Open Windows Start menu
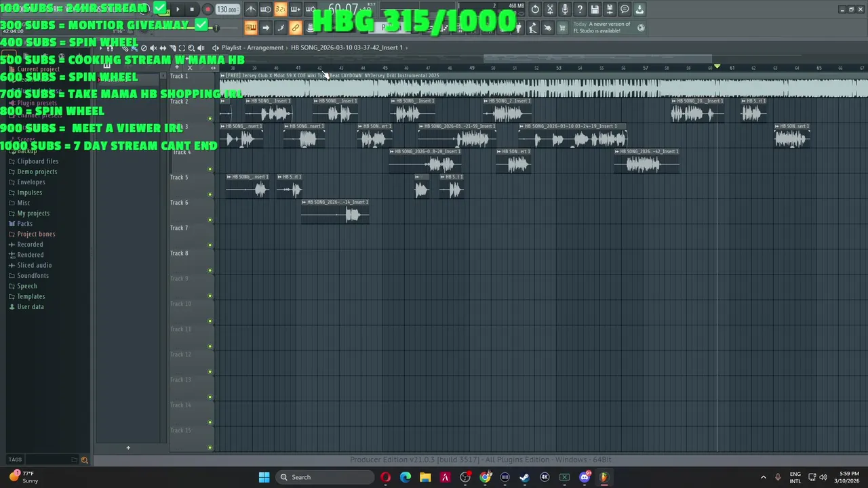This screenshot has height=488, width=868. (x=264, y=477)
